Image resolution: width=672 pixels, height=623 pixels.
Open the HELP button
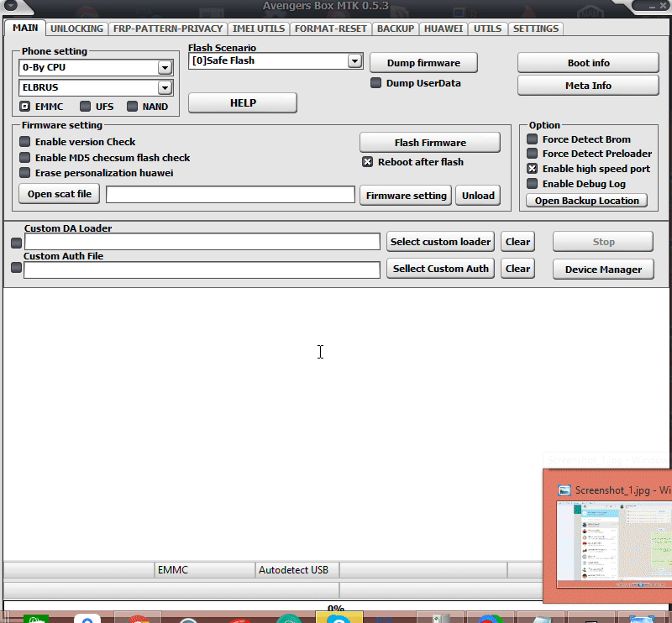pos(243,102)
